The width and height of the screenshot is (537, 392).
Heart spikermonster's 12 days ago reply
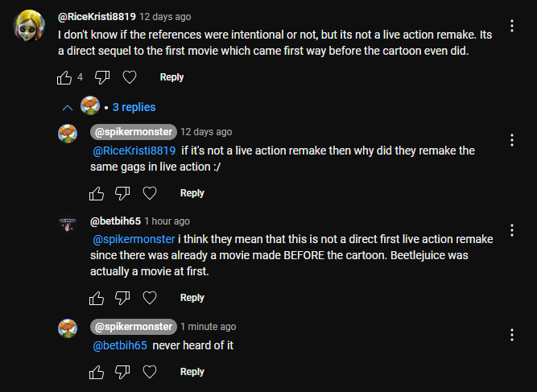pyautogui.click(x=150, y=193)
